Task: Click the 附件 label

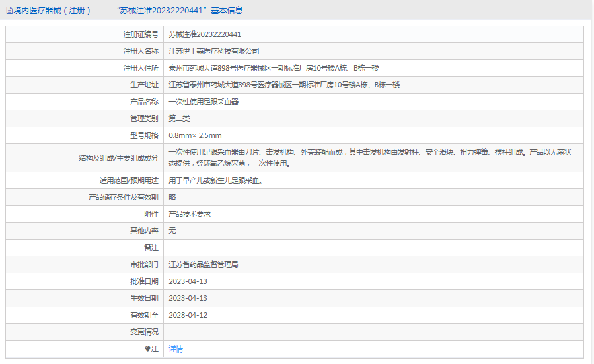Action: pyautogui.click(x=151, y=215)
